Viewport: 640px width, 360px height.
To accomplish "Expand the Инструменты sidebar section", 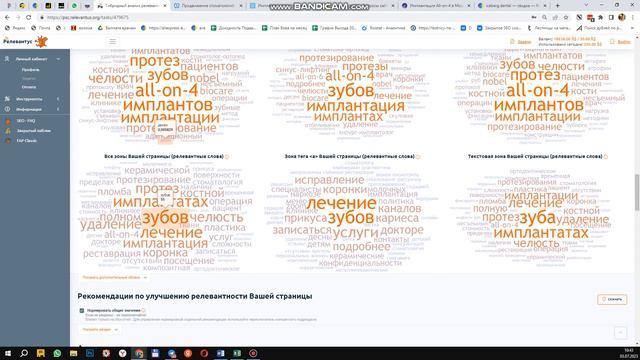I will 58,99.
